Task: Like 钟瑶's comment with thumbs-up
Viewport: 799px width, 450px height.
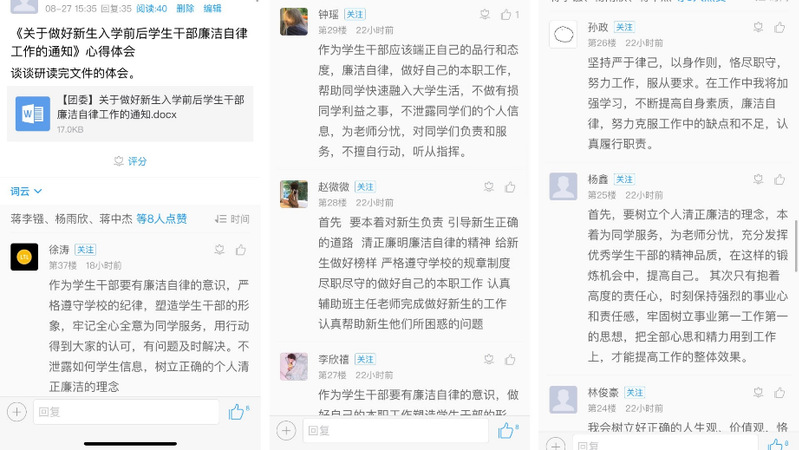Action: (506, 15)
